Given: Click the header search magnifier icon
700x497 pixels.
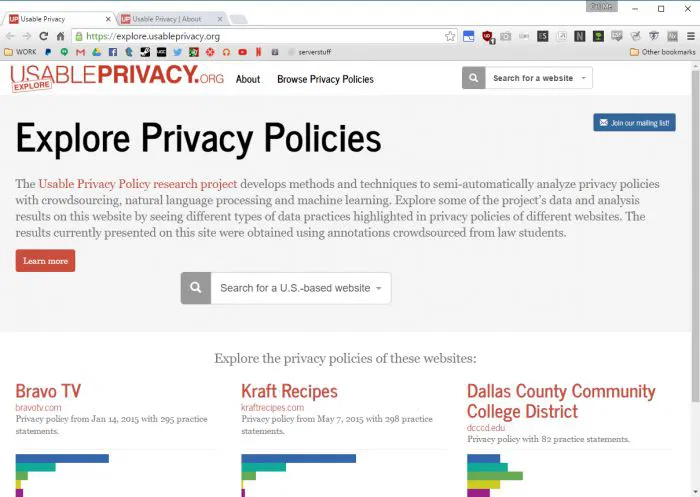Looking at the screenshot, I should tap(474, 78).
